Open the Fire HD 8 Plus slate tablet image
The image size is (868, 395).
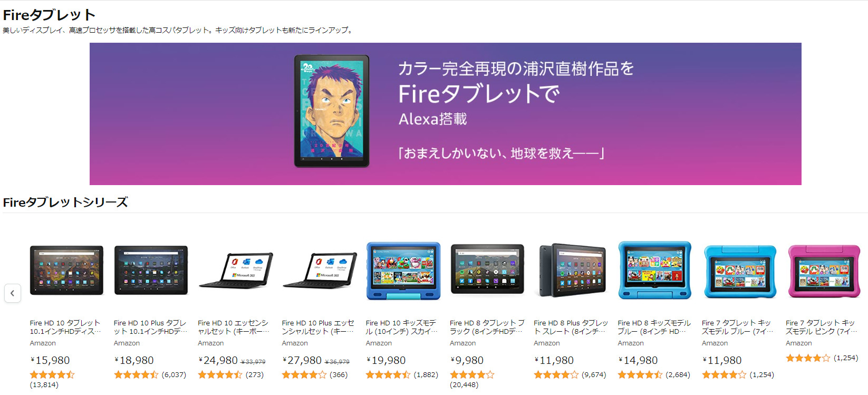pos(571,271)
